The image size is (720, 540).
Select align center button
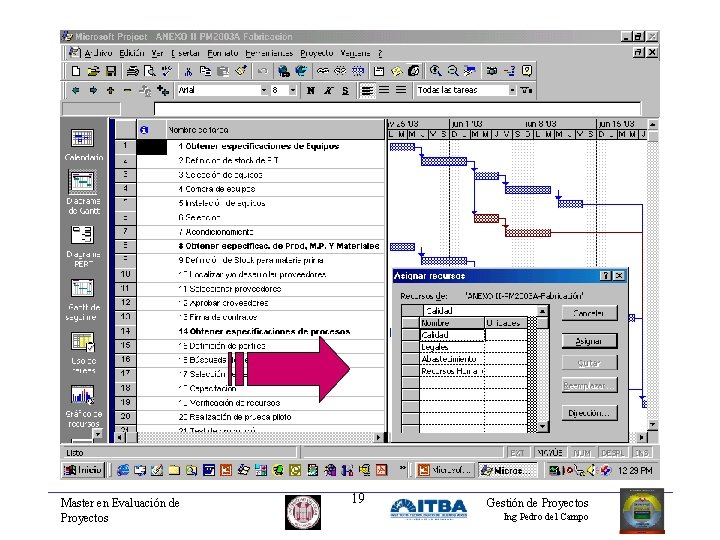384,90
